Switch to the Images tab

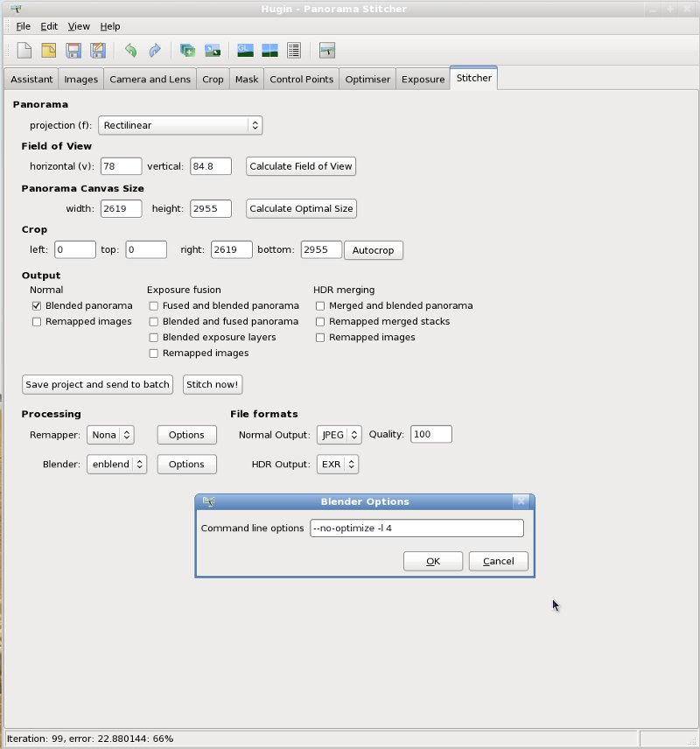[80, 80]
